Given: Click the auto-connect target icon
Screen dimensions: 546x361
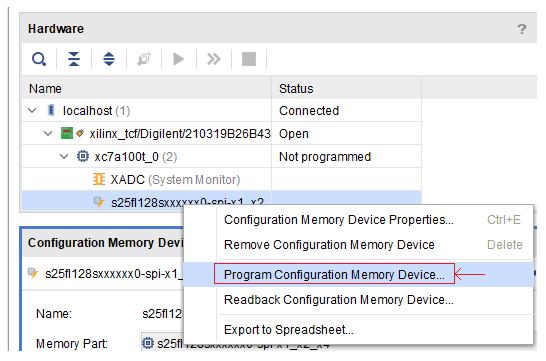Looking at the screenshot, I should point(144,59).
